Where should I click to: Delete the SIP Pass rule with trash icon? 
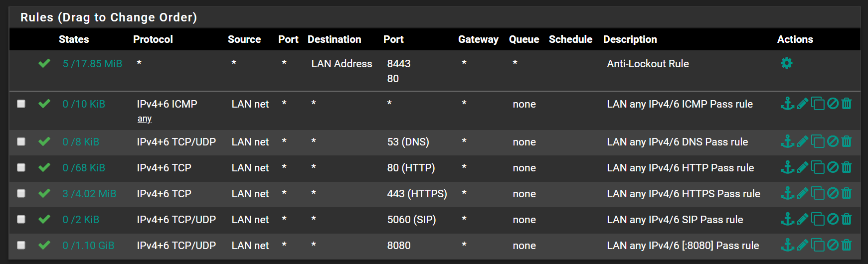(x=847, y=219)
